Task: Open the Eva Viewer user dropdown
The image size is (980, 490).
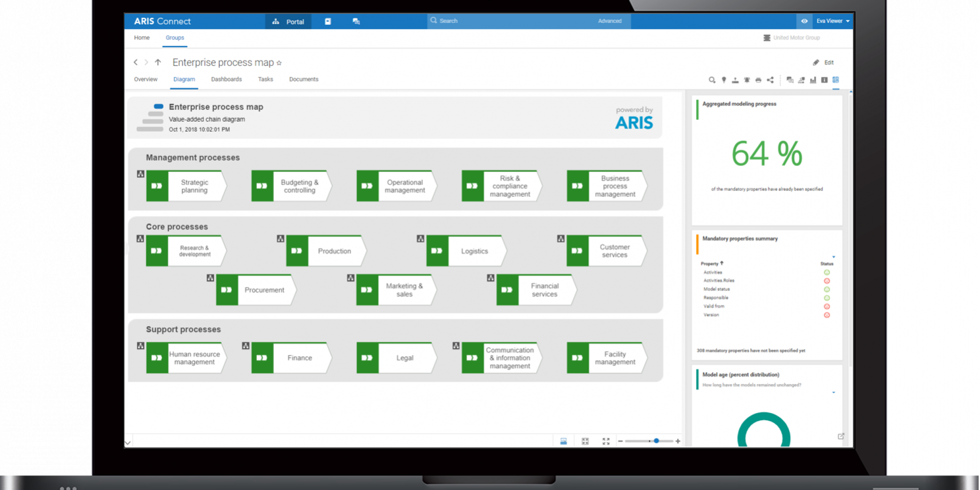Action: point(831,20)
